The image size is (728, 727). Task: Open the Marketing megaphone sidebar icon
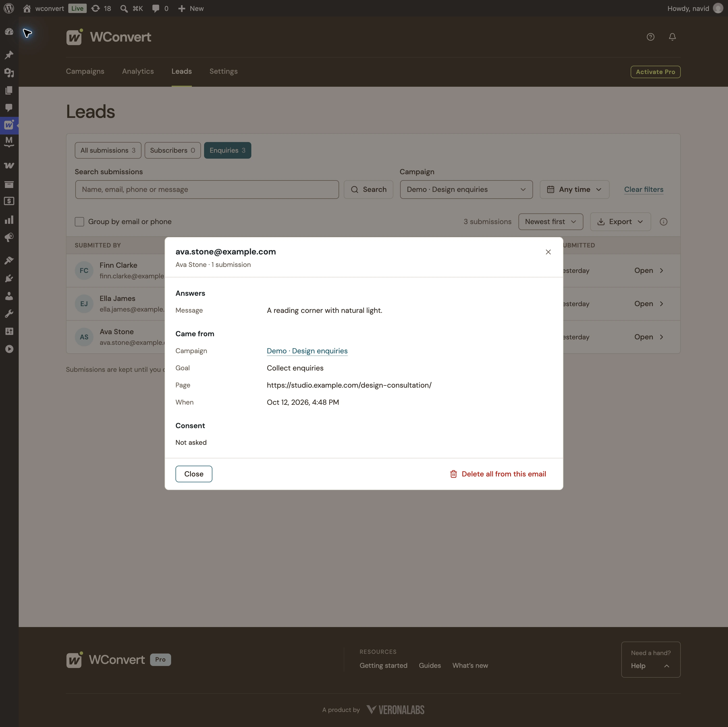(9, 237)
